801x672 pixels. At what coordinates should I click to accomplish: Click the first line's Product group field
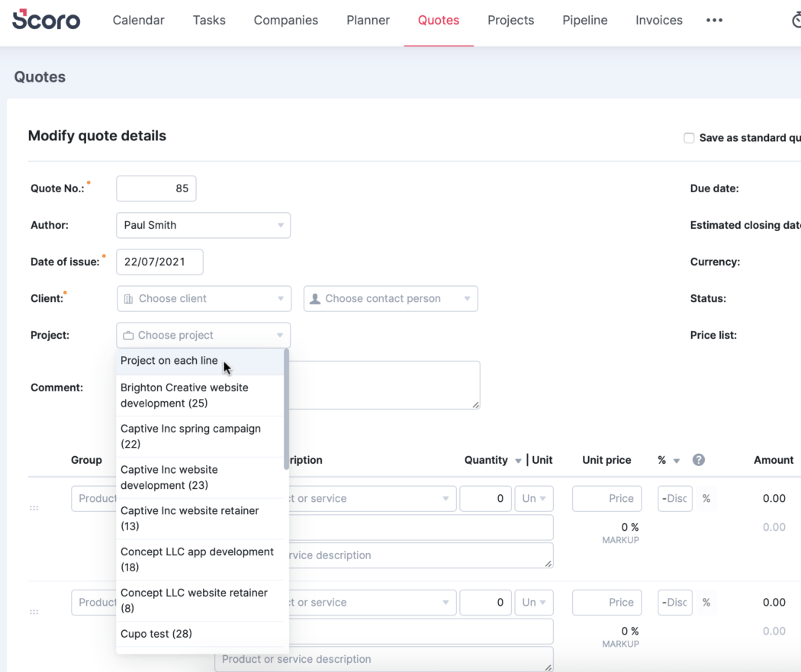pos(94,499)
